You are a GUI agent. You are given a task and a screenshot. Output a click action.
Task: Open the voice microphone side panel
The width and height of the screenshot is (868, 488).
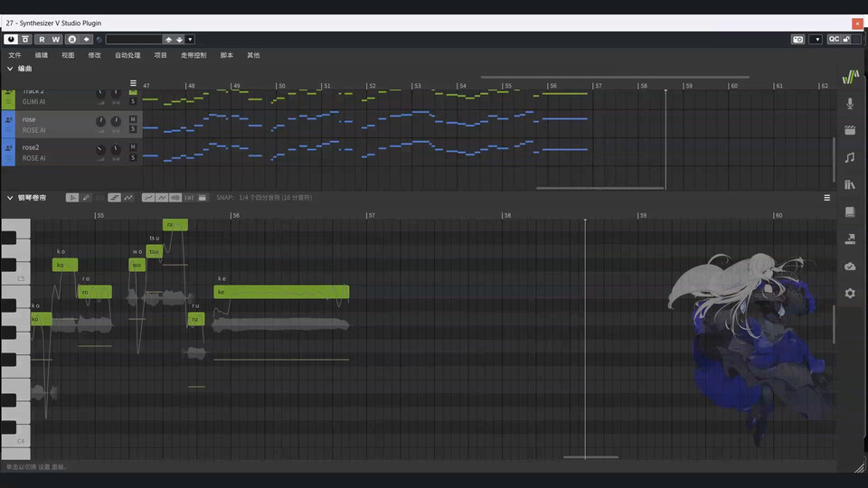click(850, 103)
